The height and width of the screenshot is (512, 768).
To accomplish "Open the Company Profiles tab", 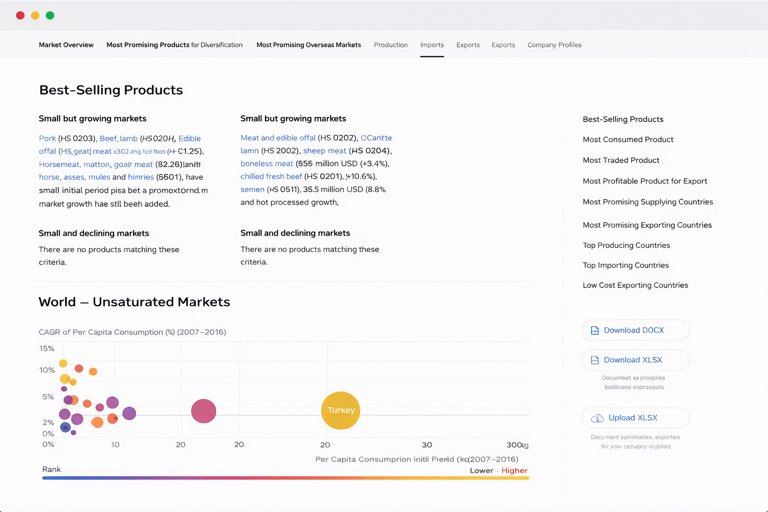I will tap(554, 45).
